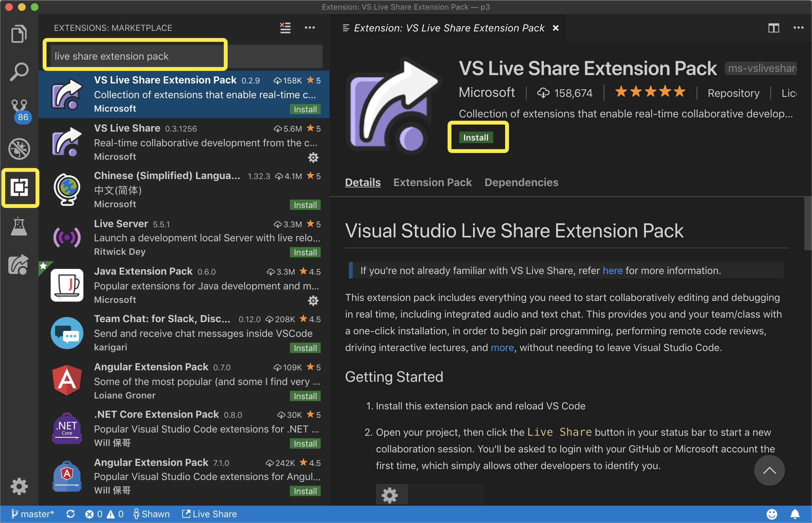Viewport: 812px width, 523px height.
Task: Open the Search view in activity bar
Action: [19, 72]
